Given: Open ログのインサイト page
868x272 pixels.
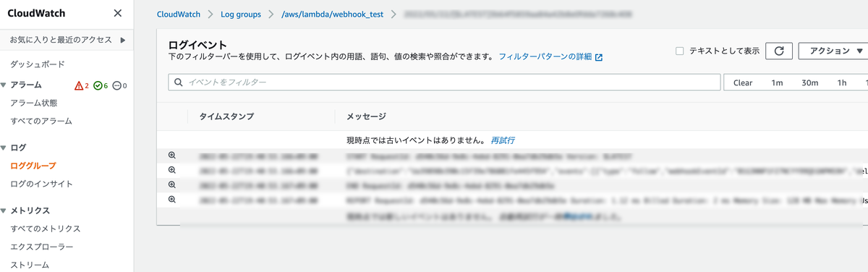Looking at the screenshot, I should click(x=41, y=184).
